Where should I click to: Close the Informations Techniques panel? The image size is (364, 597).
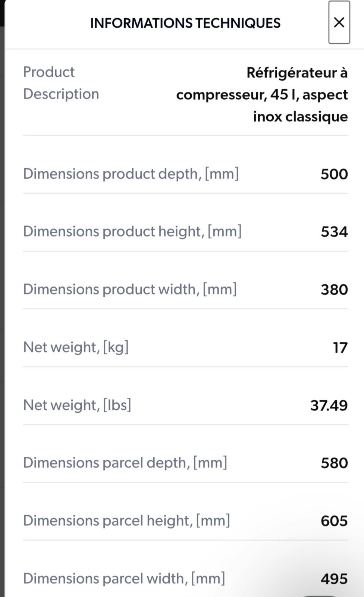coord(339,22)
